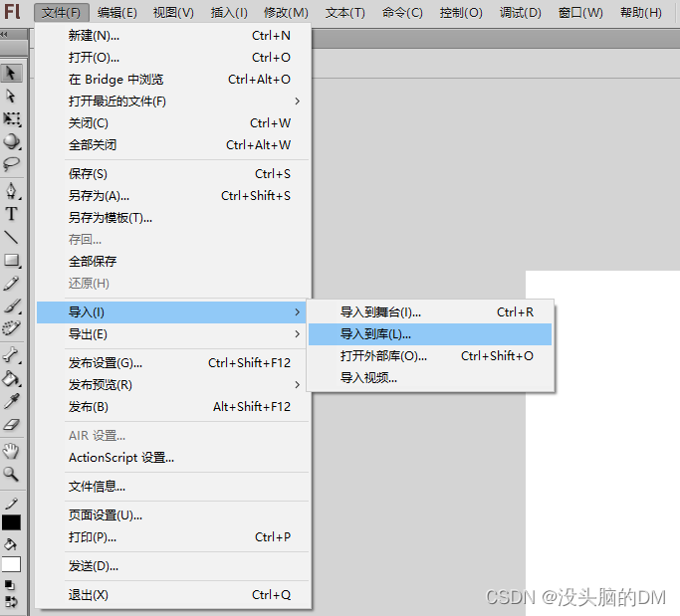Select 导入到库(L)... in submenu

(430, 334)
